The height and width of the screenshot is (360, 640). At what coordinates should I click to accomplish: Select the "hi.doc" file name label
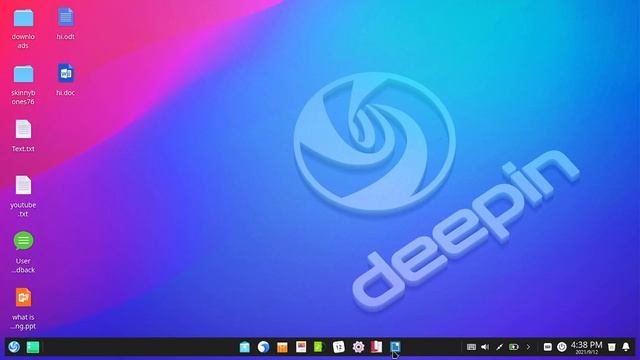click(66, 93)
